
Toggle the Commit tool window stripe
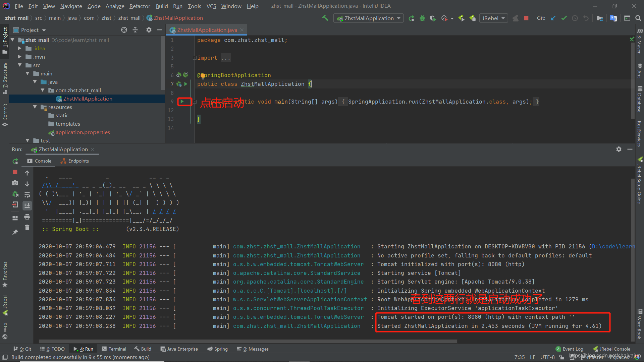tap(5, 115)
